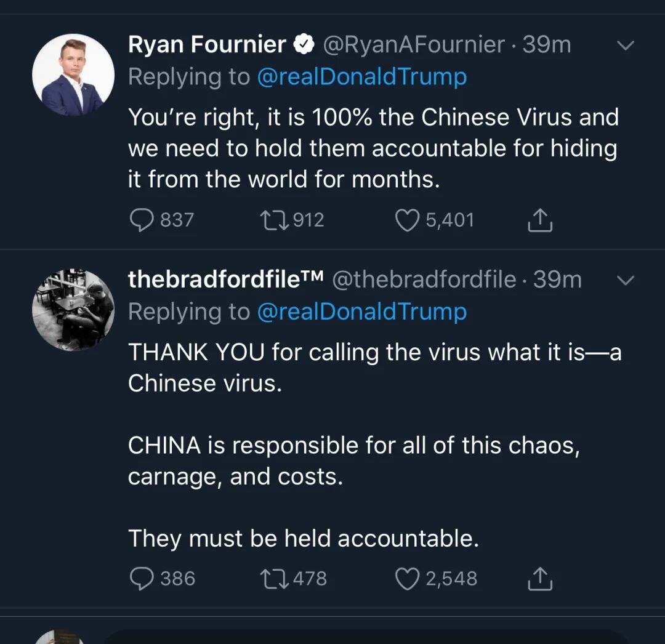Open the tweet text about Chinese Virus accountability

pos(373,148)
